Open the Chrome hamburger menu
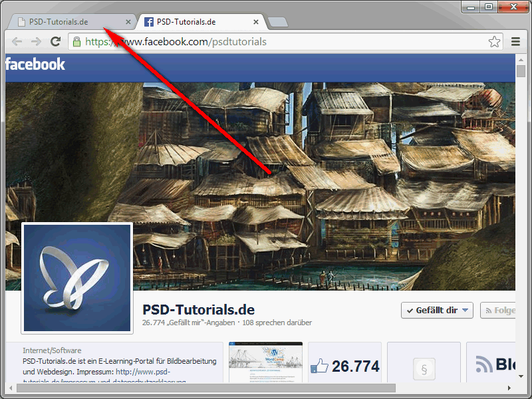The height and width of the screenshot is (399, 532). [516, 42]
